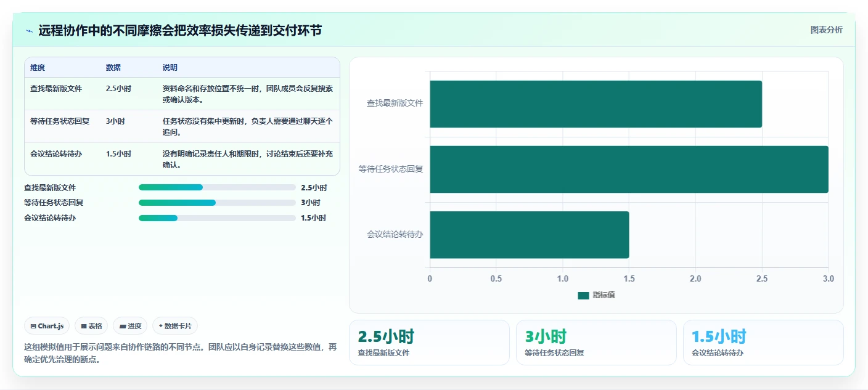The width and height of the screenshot is (868, 390).
Task: Select the 数据卡片 tag chip
Action: click(175, 326)
